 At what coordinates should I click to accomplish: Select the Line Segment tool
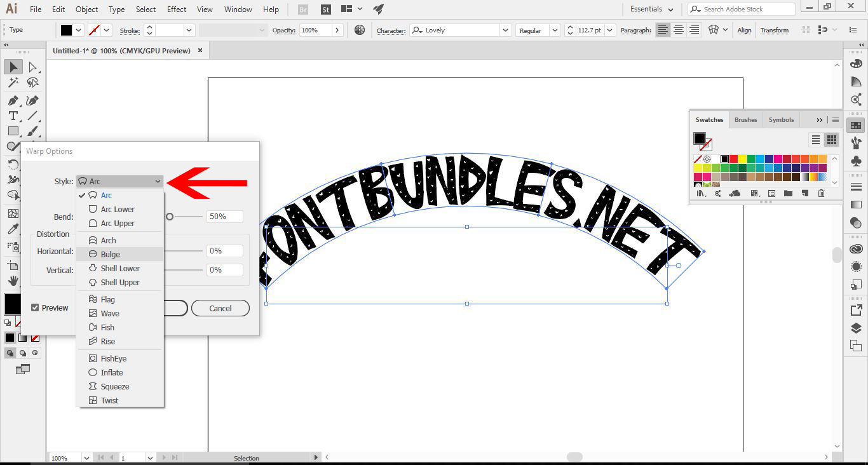coord(33,116)
